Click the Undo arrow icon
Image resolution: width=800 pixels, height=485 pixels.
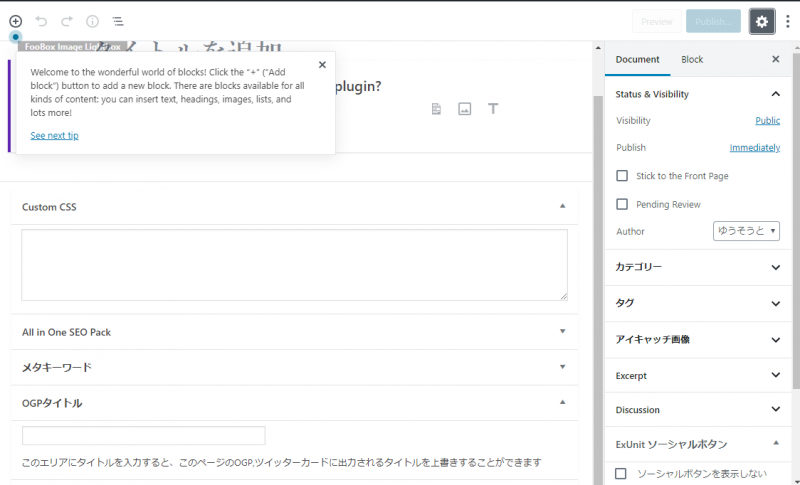(41, 20)
